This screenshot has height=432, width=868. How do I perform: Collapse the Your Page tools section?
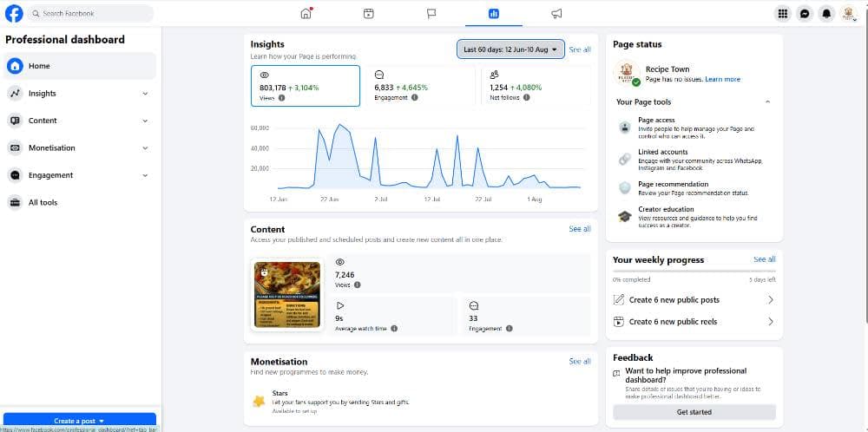767,101
